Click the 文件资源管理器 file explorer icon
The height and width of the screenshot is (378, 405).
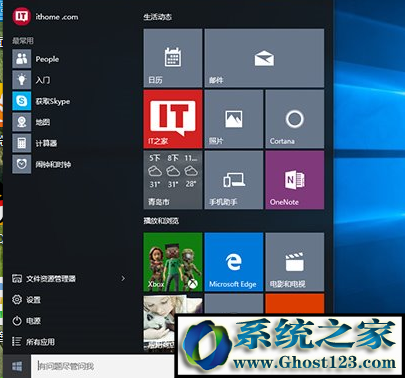pyautogui.click(x=17, y=278)
